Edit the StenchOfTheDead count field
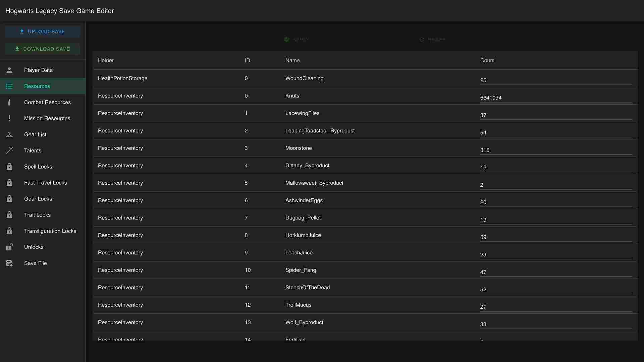 coord(556,289)
